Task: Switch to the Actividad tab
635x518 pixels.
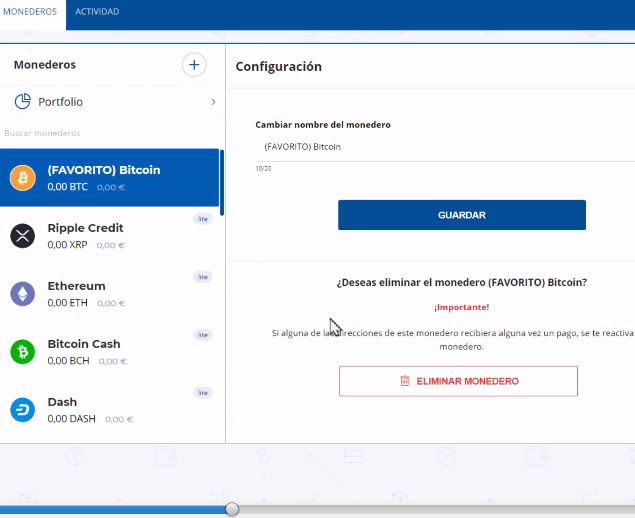Action: pos(97,12)
